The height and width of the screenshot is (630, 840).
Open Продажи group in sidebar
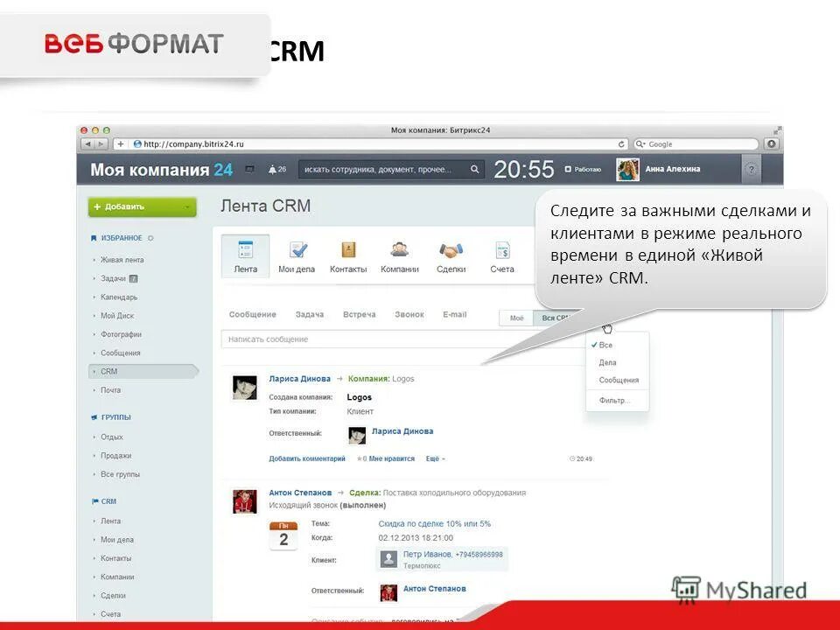tap(115, 455)
